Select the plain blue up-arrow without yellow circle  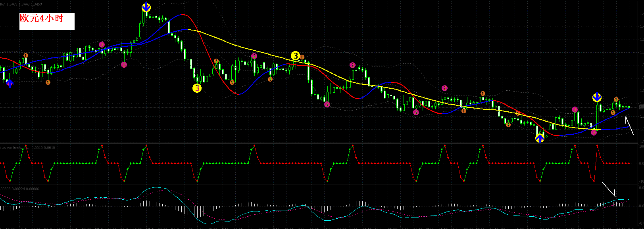click(x=10, y=83)
